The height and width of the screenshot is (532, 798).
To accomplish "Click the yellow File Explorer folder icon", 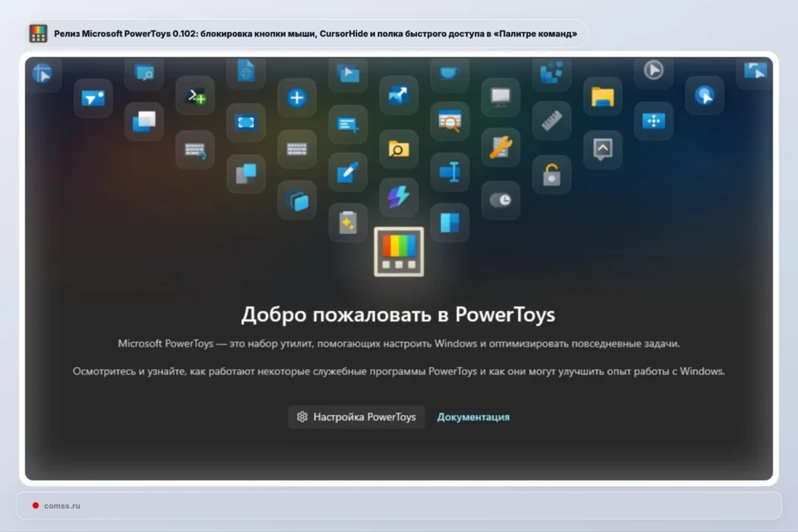I will pos(602,96).
